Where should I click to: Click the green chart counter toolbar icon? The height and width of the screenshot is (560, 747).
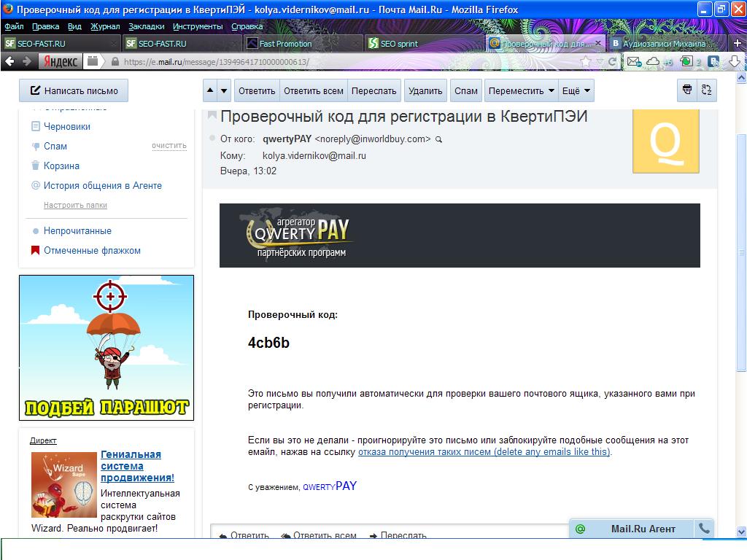[x=686, y=61]
